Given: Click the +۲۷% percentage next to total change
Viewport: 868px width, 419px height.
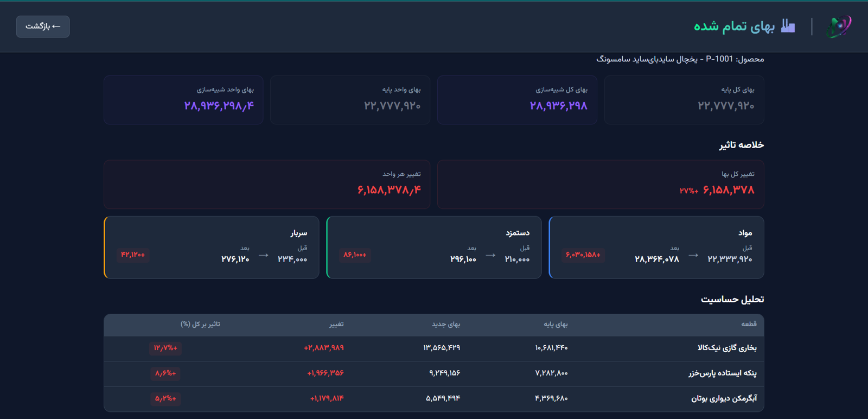Looking at the screenshot, I should [x=689, y=191].
